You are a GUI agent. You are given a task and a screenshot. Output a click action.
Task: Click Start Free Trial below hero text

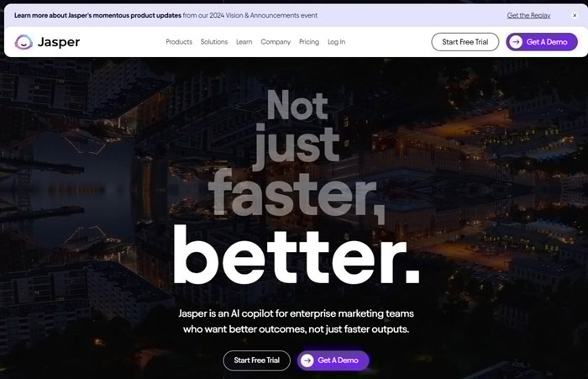(x=256, y=361)
